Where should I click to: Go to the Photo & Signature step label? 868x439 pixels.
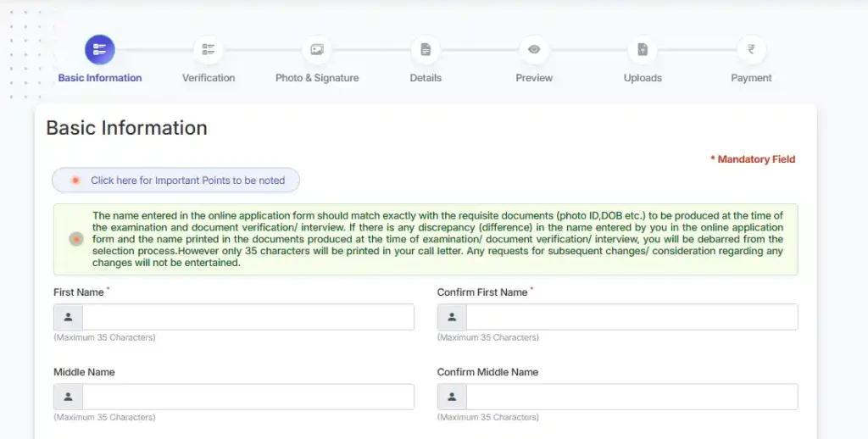317,78
